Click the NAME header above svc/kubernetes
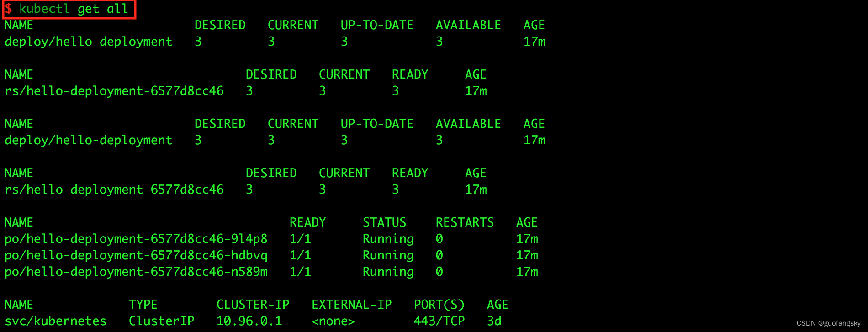This screenshot has width=868, height=332. pyautogui.click(x=19, y=305)
